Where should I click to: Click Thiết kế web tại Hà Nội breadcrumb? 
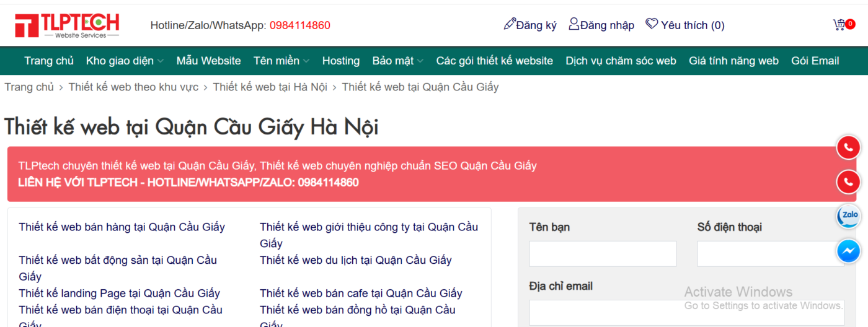tap(270, 87)
